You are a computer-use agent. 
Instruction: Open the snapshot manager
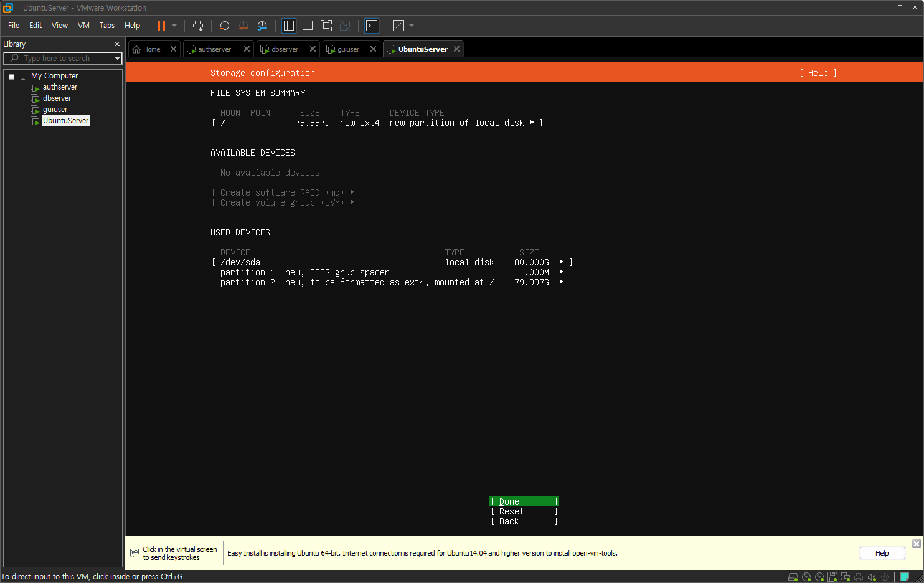pos(262,26)
